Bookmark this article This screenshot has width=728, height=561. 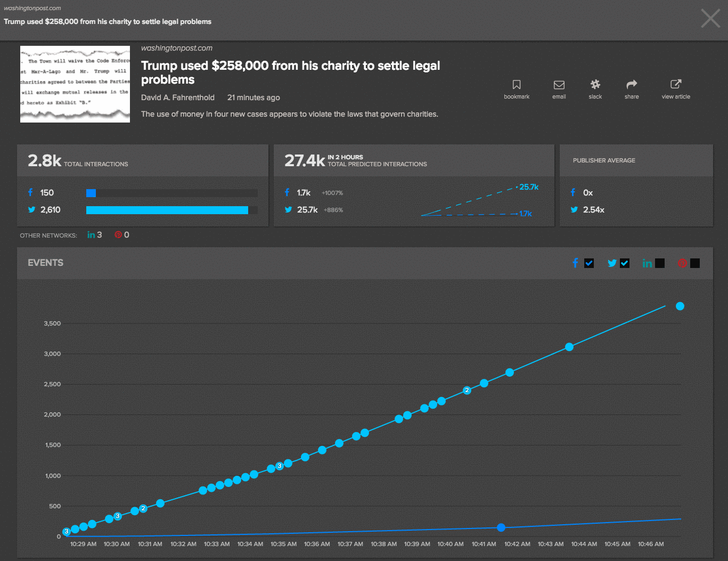[x=517, y=85]
